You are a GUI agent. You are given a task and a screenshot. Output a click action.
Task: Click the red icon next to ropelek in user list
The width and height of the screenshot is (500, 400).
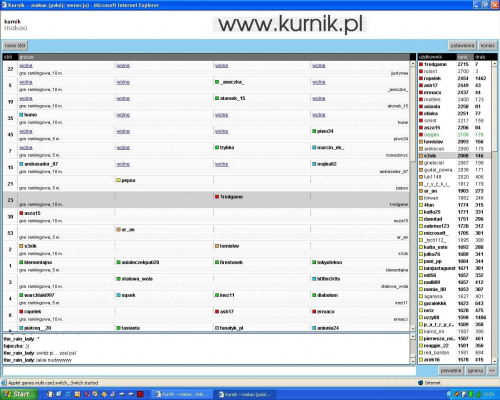point(421,78)
